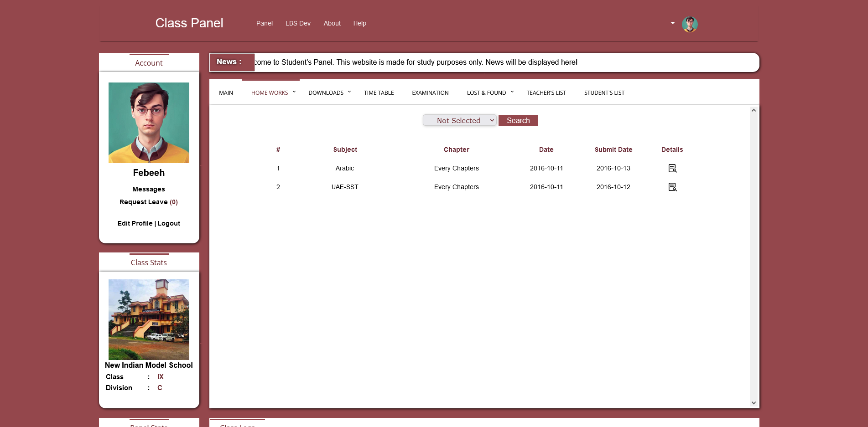Log out using the Logout link
The image size is (868, 427).
point(169,224)
